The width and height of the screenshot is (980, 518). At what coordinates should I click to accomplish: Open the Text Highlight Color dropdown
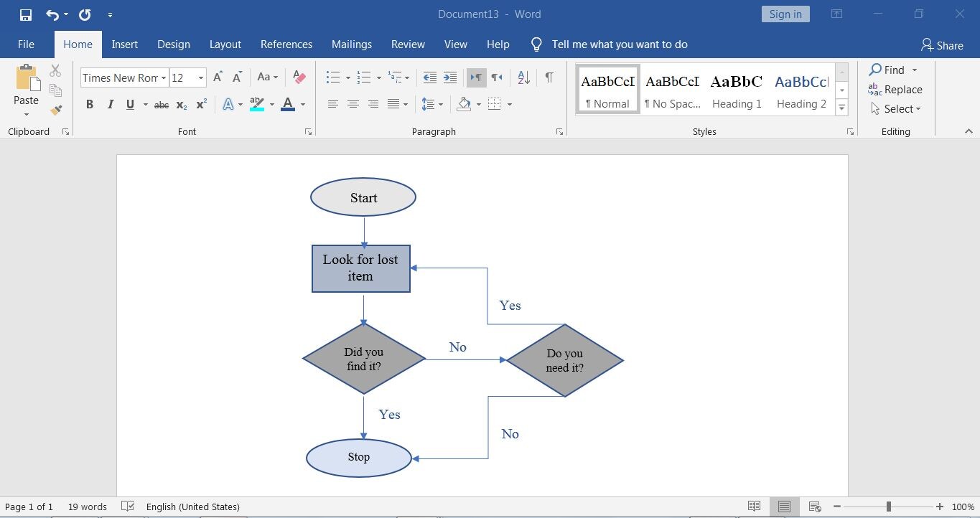click(x=271, y=105)
